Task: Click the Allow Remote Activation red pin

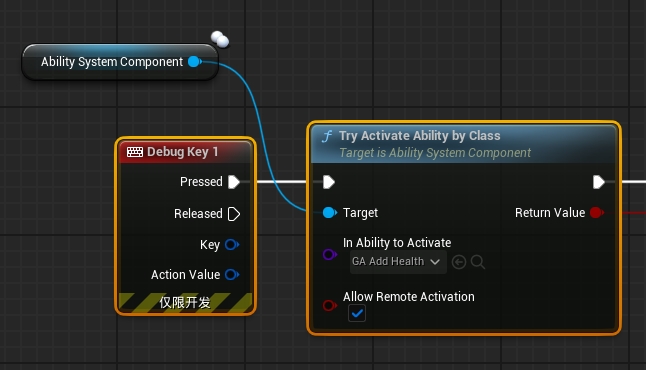Action: point(330,305)
